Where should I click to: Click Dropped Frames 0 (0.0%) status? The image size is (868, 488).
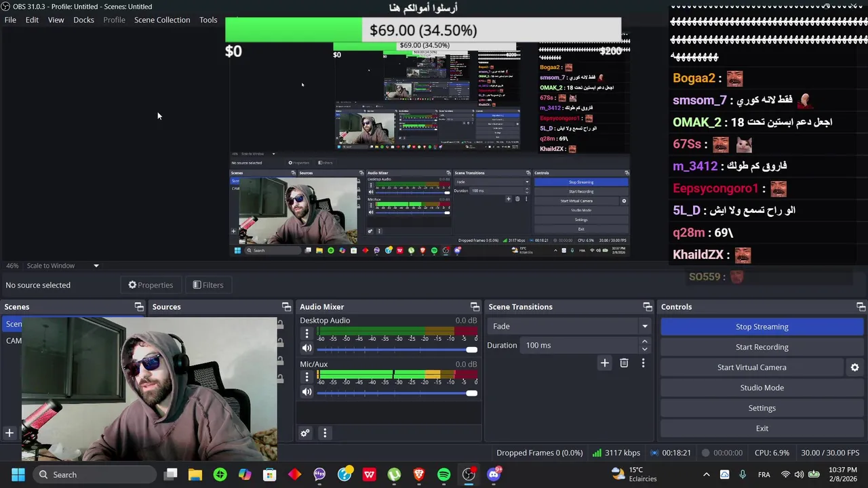(539, 453)
